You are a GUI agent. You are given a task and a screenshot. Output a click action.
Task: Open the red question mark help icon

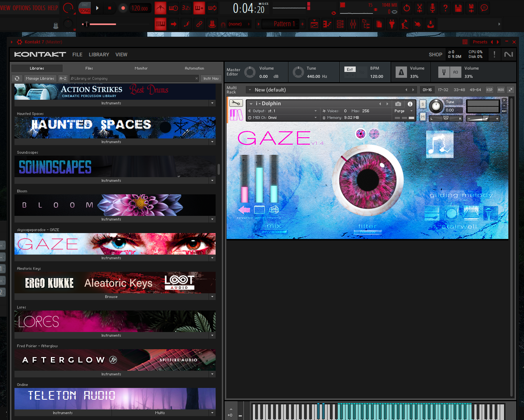(445, 8)
